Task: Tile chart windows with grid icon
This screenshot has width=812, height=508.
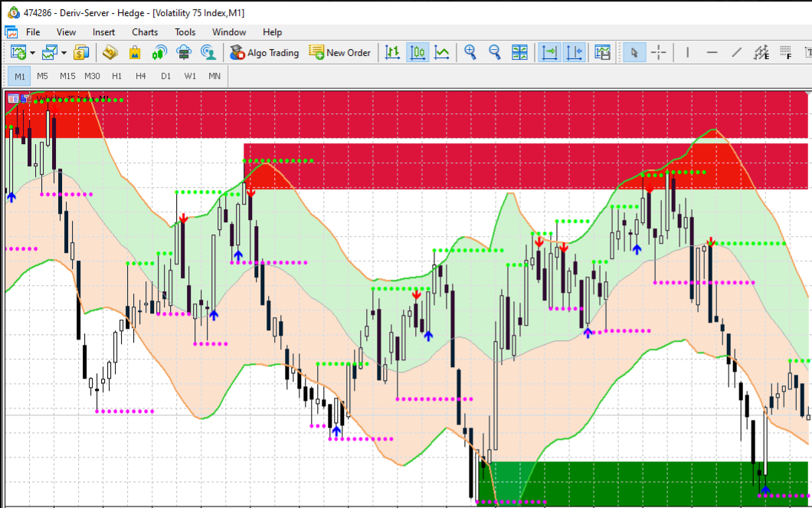Action: tap(519, 52)
